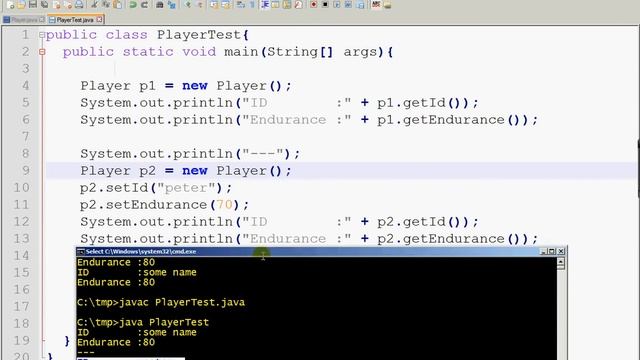Image resolution: width=640 pixels, height=360 pixels.
Task: Toggle the Document Map toolbar icon
Action: click(287, 4)
